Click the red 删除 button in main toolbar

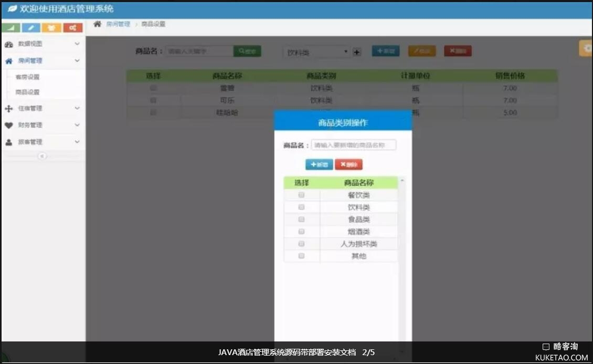(458, 51)
